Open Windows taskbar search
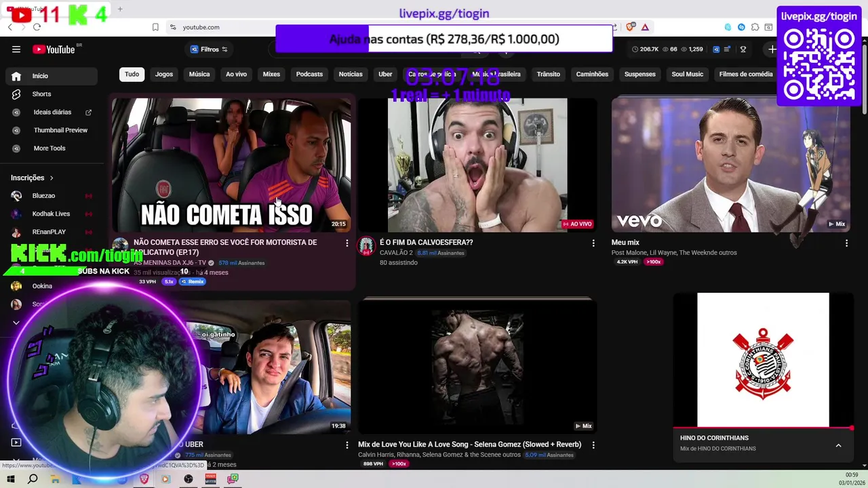Screen dimensions: 868x488 coord(33,479)
